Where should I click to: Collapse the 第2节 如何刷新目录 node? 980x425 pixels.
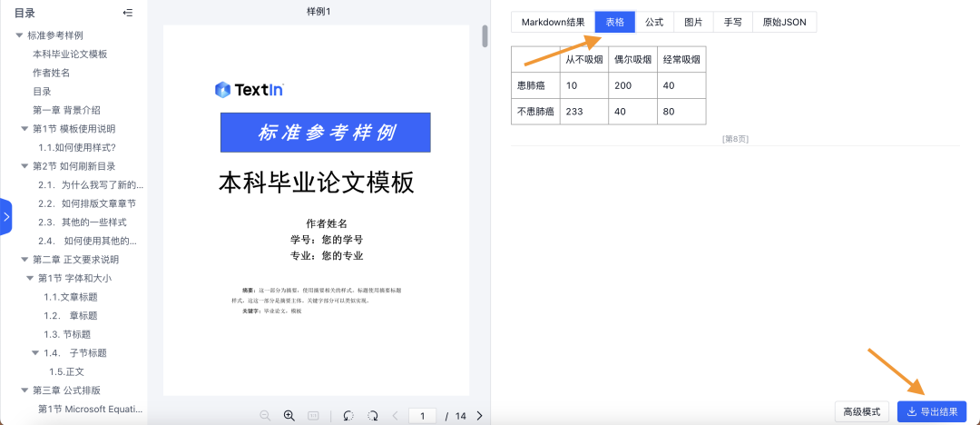click(x=25, y=166)
